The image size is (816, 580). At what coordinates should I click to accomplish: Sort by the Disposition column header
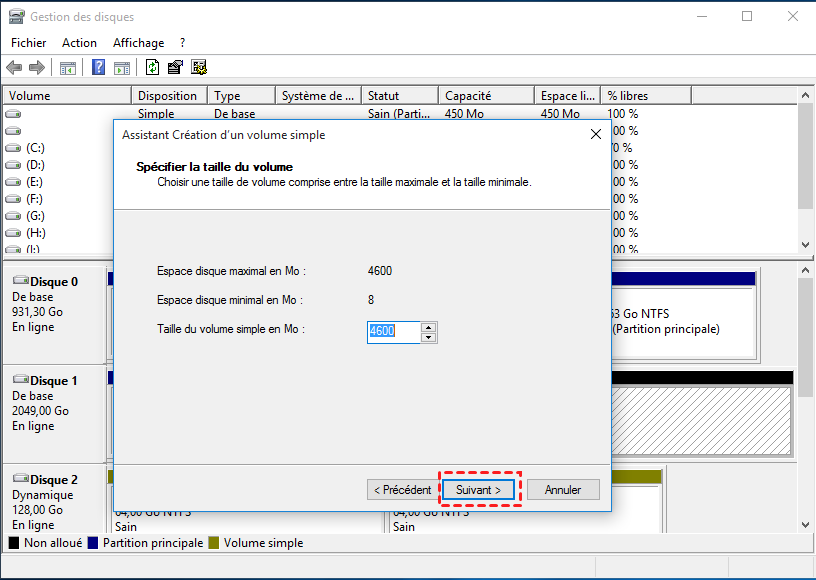[x=169, y=96]
